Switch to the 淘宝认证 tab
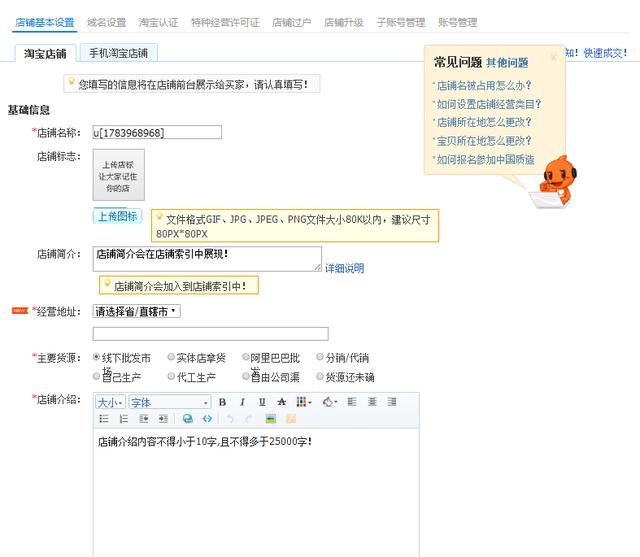This screenshot has height=557, width=640. [158, 22]
